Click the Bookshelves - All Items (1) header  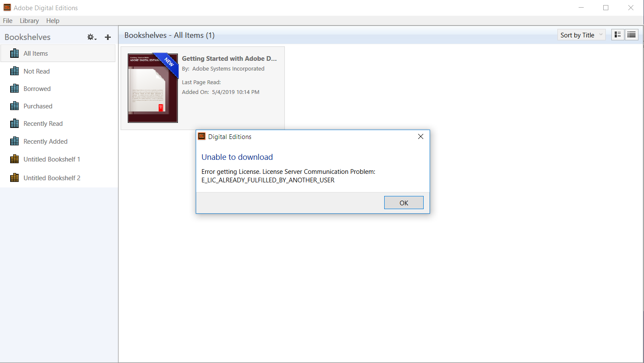click(169, 35)
